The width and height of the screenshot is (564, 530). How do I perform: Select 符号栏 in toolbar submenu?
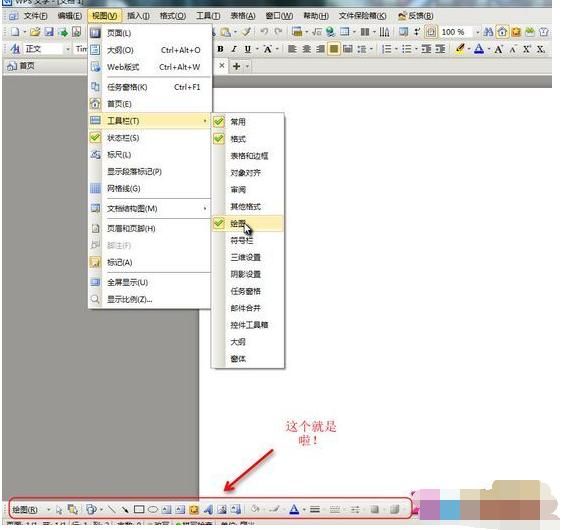coord(242,240)
